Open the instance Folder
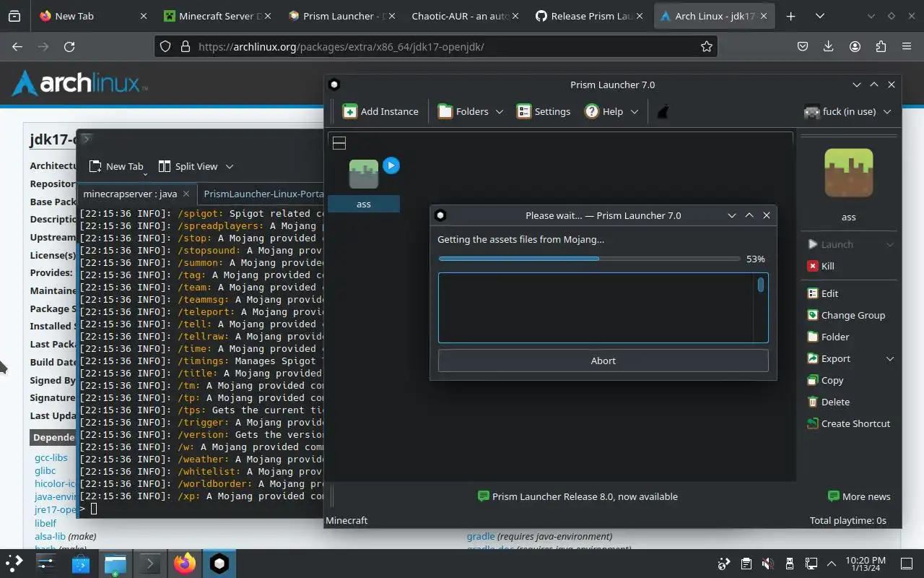Viewport: 924px width, 578px height. (827, 337)
